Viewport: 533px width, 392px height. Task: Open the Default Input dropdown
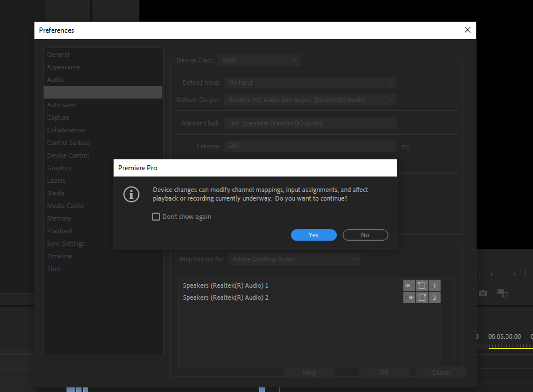pos(310,83)
